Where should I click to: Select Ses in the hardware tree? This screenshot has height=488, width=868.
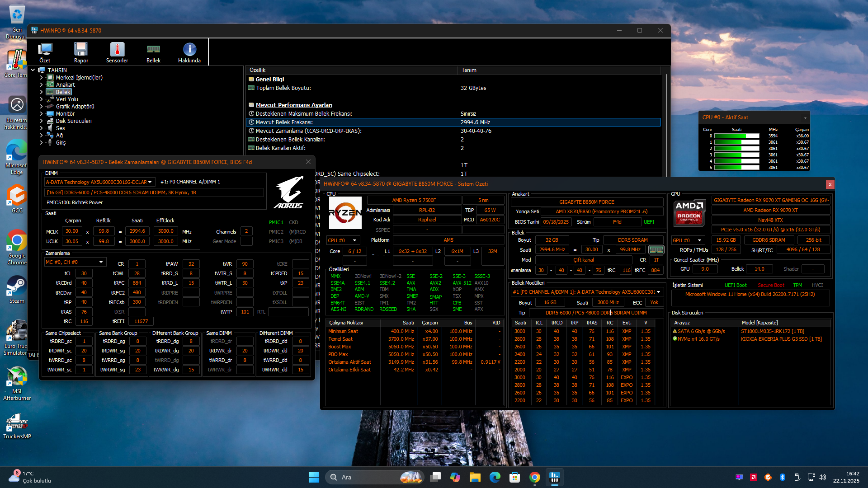[60, 128]
